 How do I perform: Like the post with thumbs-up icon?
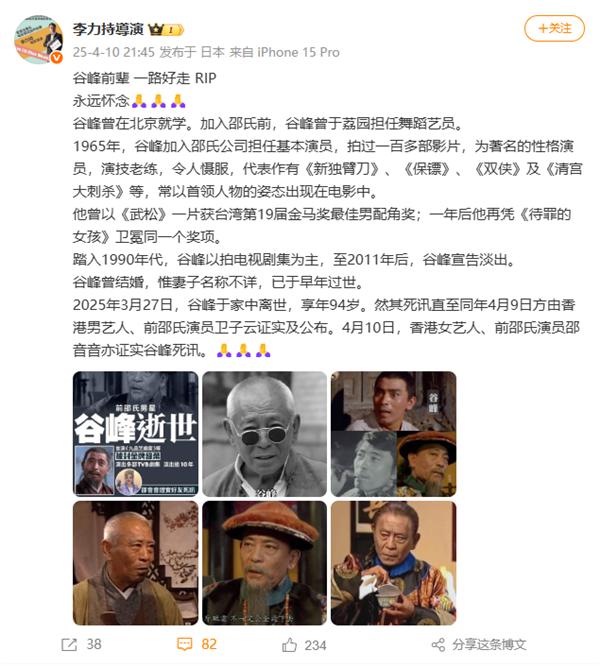coord(289,644)
